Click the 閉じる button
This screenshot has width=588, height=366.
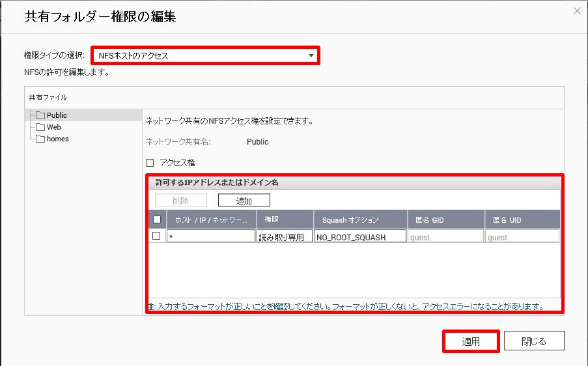pos(534,341)
